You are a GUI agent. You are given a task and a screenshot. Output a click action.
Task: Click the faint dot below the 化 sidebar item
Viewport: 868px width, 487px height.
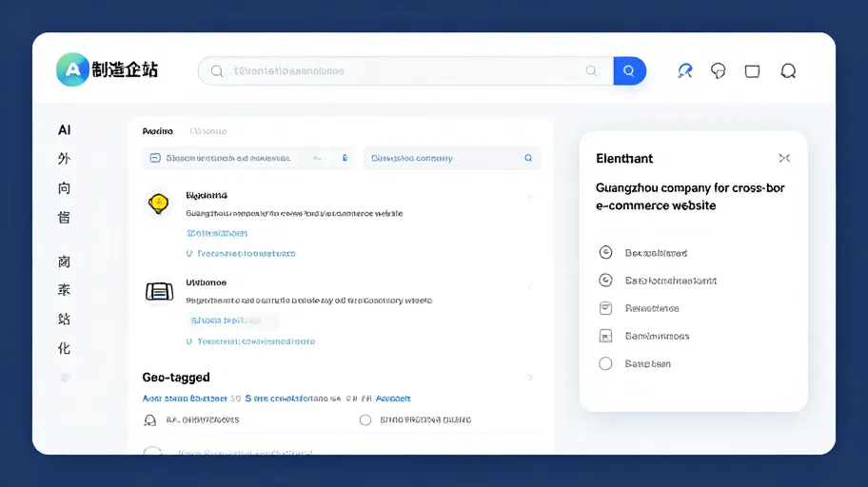pos(65,378)
